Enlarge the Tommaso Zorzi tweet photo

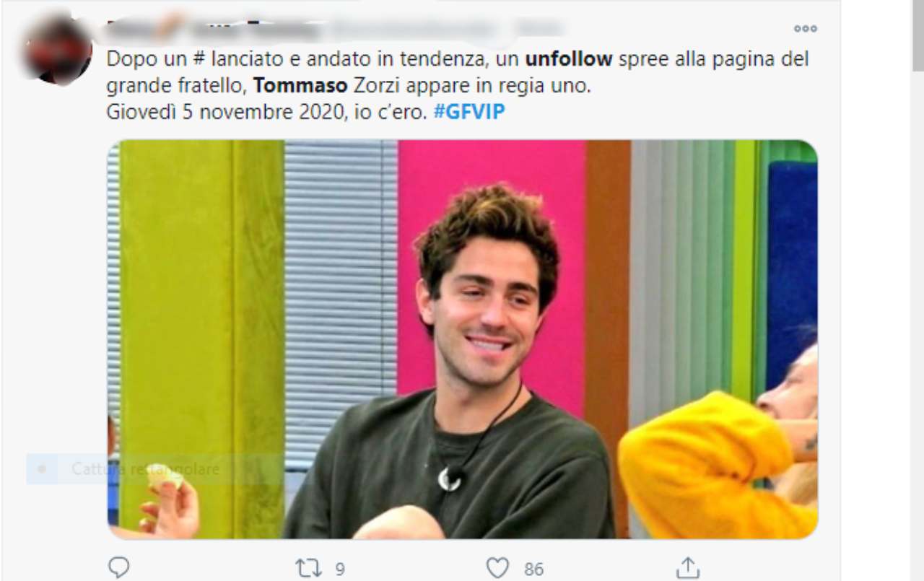pyautogui.click(x=463, y=339)
